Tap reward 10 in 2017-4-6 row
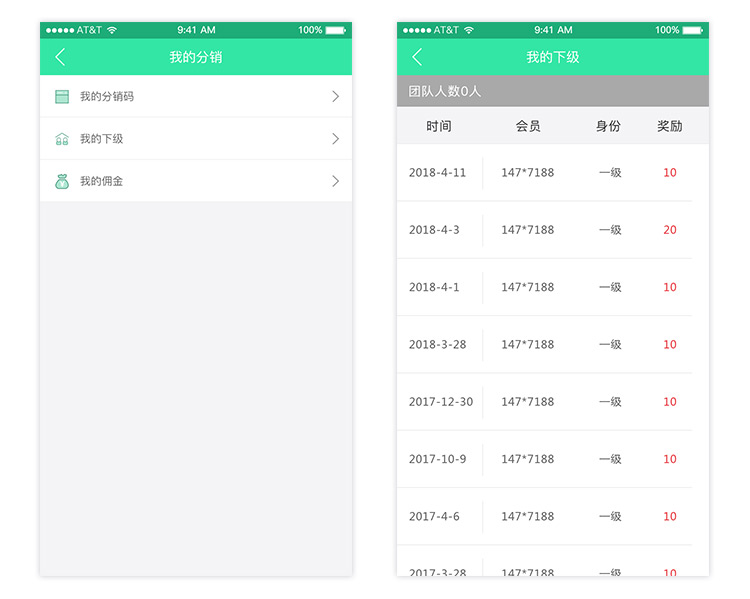The height and width of the screenshot is (599, 750). pyautogui.click(x=670, y=517)
